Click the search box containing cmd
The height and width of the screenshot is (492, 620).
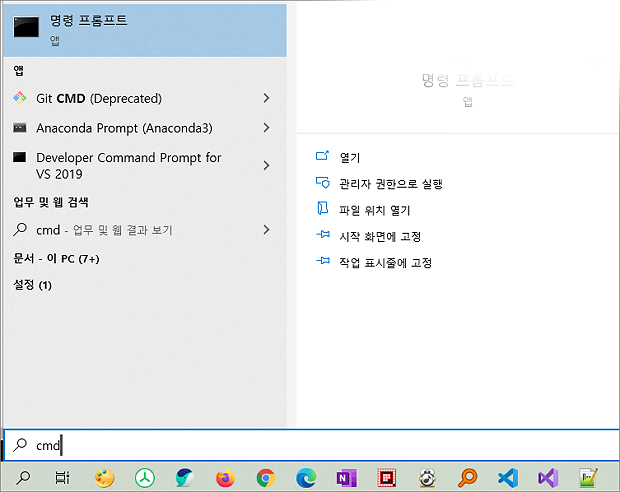pyautogui.click(x=312, y=445)
